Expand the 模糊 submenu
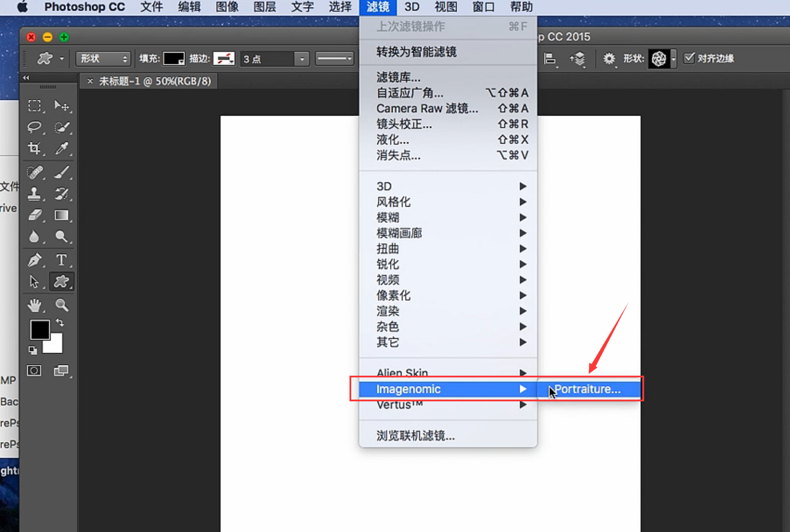790x532 pixels. [448, 218]
